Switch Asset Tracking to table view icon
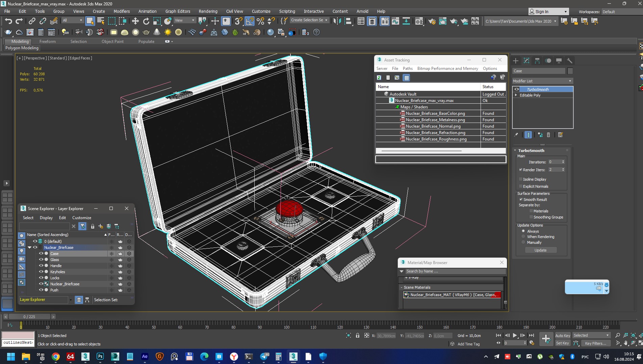This screenshot has width=643, height=364. [407, 78]
